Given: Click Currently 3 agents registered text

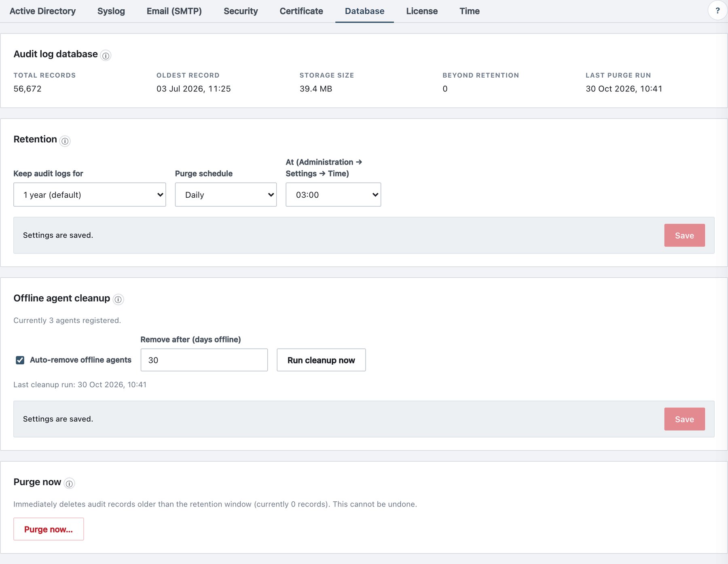Looking at the screenshot, I should 67,320.
